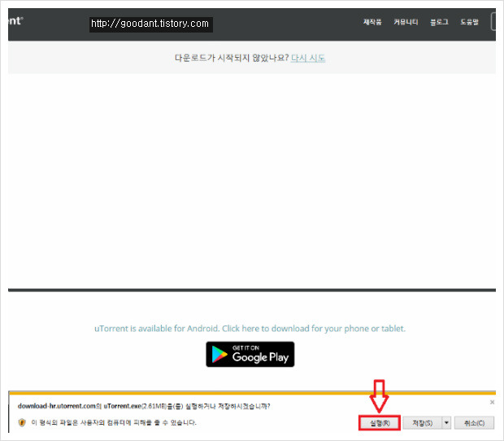This screenshot has height=441, width=504.
Task: Click the 다운로드가 시작되지 않았나요? text
Action: [x=232, y=58]
